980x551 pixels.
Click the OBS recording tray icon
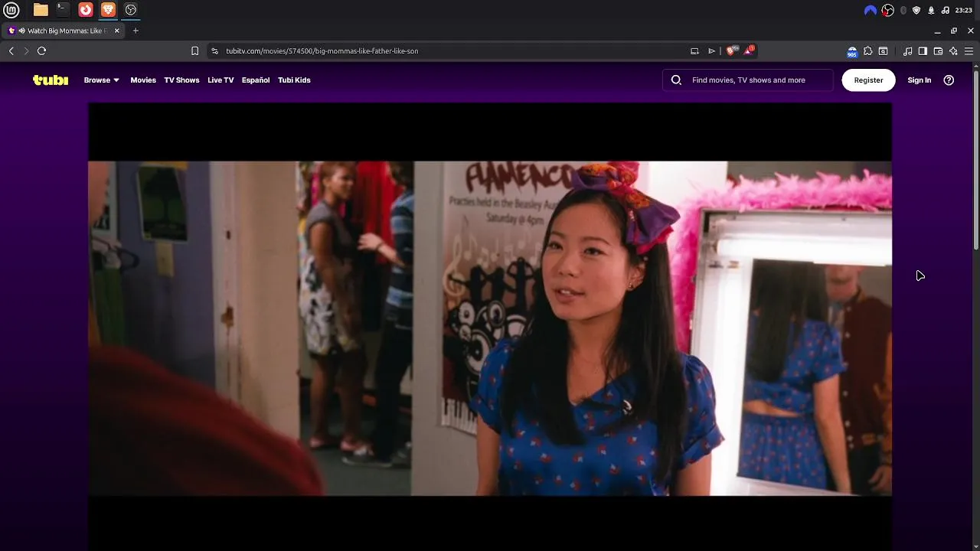pyautogui.click(x=888, y=10)
